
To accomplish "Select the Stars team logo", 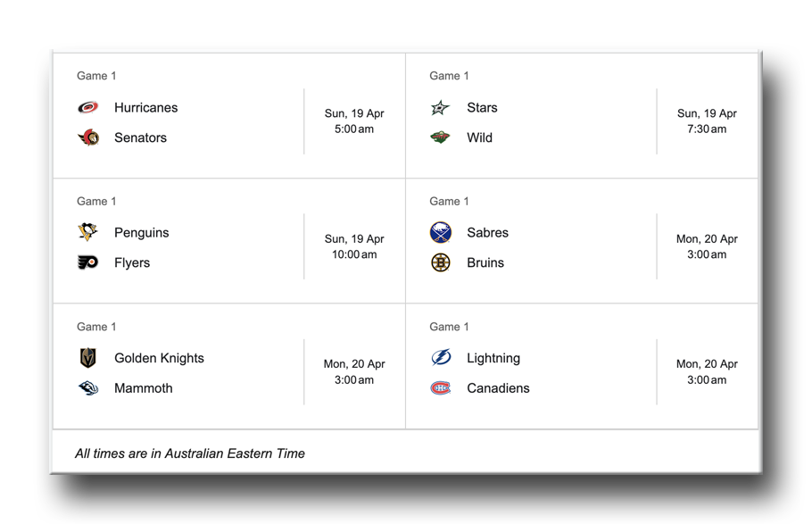I will click(x=441, y=108).
